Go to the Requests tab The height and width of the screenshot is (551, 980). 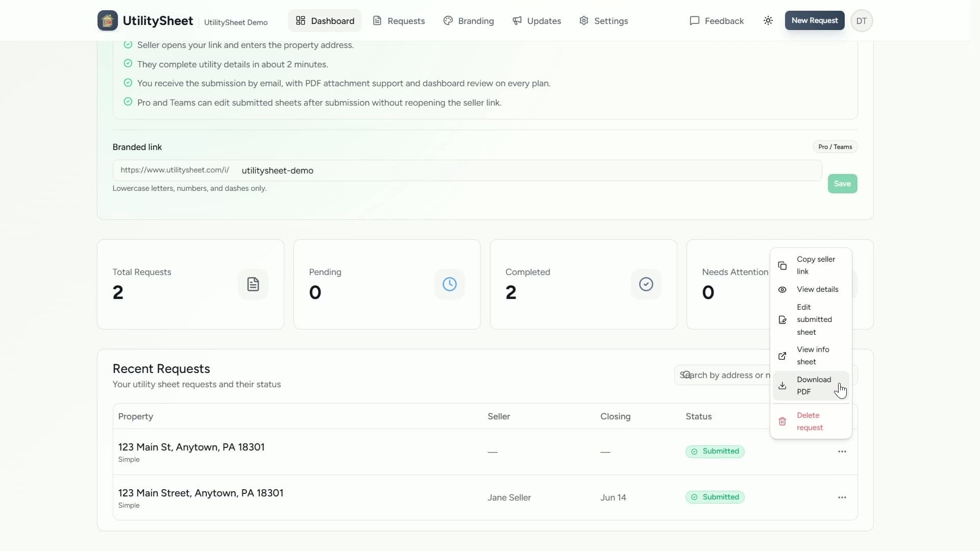coord(399,20)
